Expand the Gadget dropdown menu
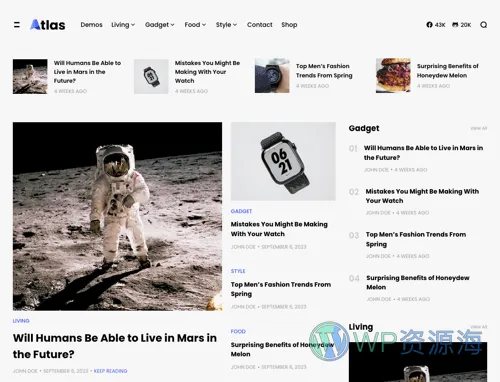 click(160, 25)
